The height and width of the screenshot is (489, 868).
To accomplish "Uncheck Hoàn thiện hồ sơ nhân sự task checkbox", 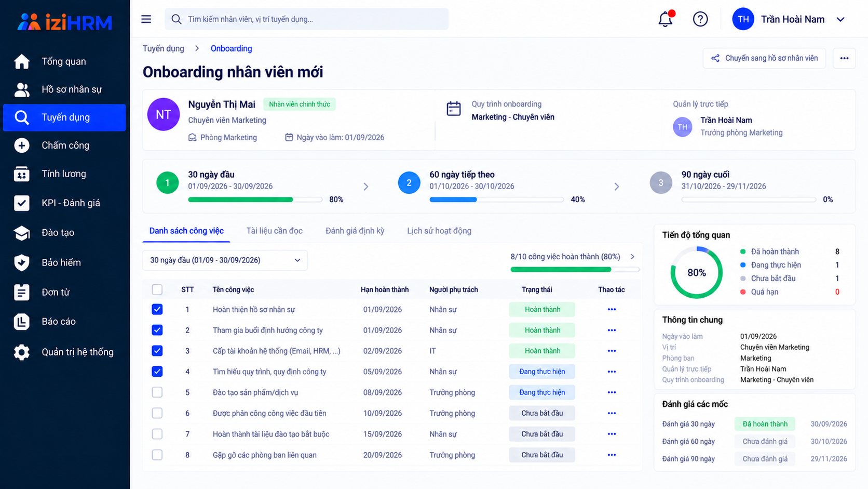I will [x=157, y=309].
